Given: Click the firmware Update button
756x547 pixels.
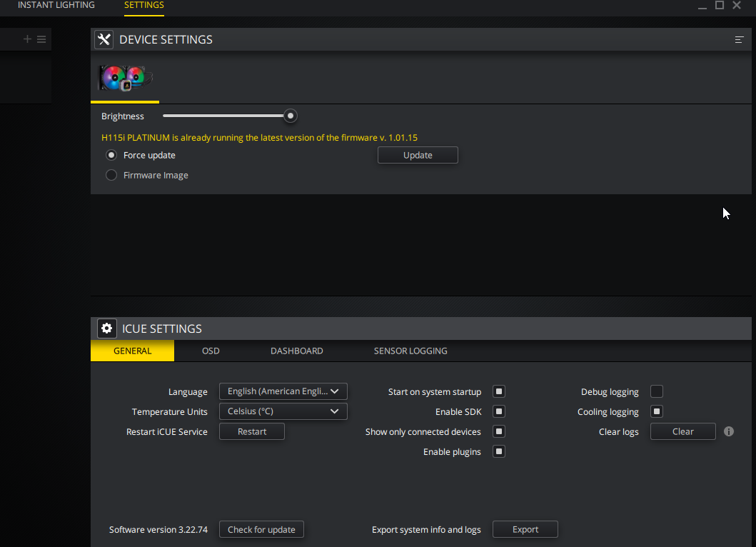Looking at the screenshot, I should click(x=418, y=156).
